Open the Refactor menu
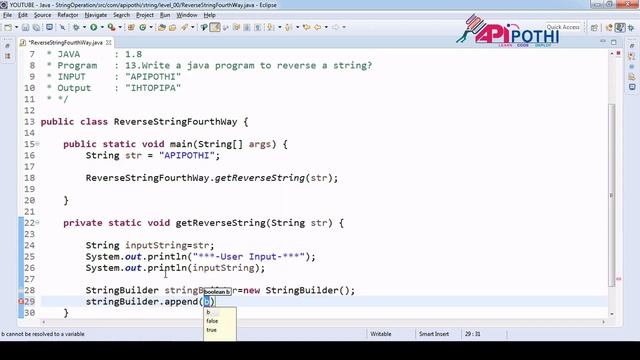Image resolution: width=640 pixels, height=360 pixels. 68,15
